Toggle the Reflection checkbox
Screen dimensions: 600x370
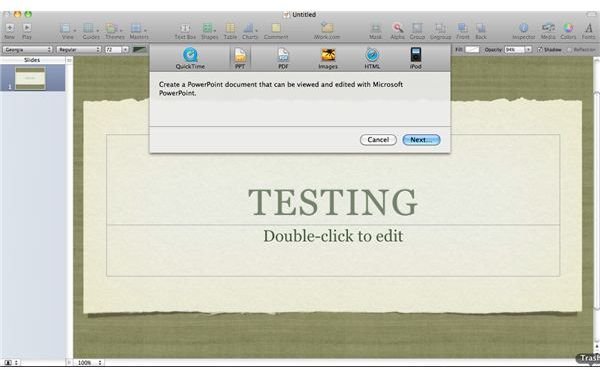point(569,50)
